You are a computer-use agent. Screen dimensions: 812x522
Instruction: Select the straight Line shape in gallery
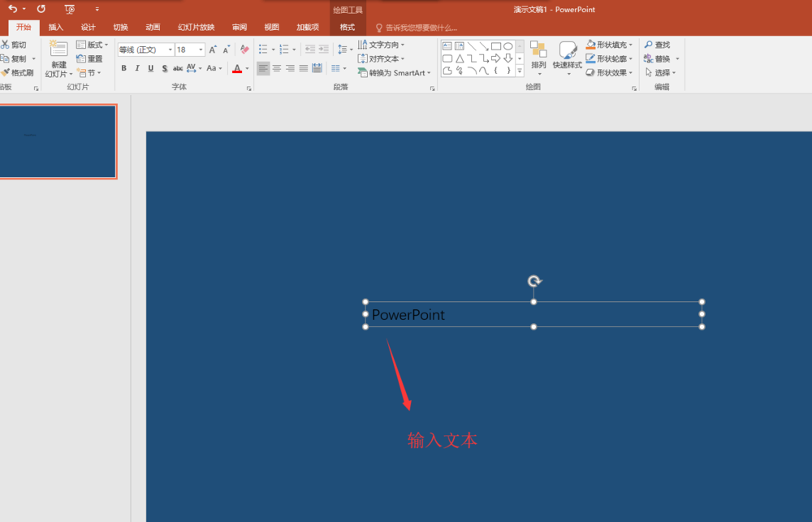472,46
